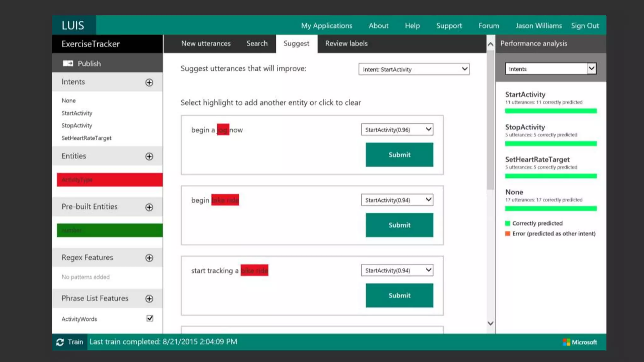Submit the "begin a jog now" utterance
644x362 pixels.
click(399, 155)
